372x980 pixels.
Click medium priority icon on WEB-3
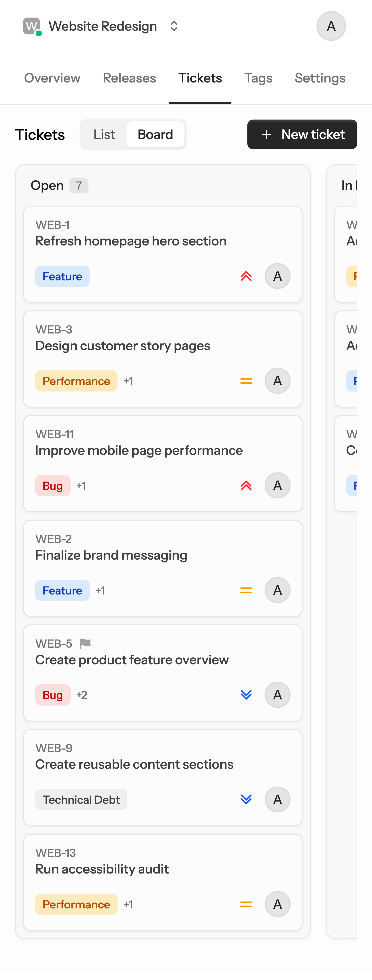tap(246, 381)
